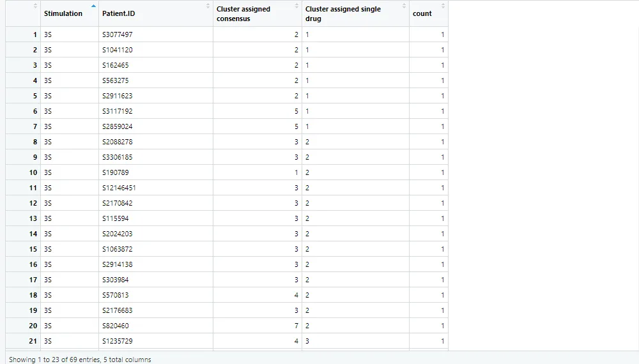Select Patient.ID cell S12146451
Viewport: 639px width, 364px height.
click(119, 188)
